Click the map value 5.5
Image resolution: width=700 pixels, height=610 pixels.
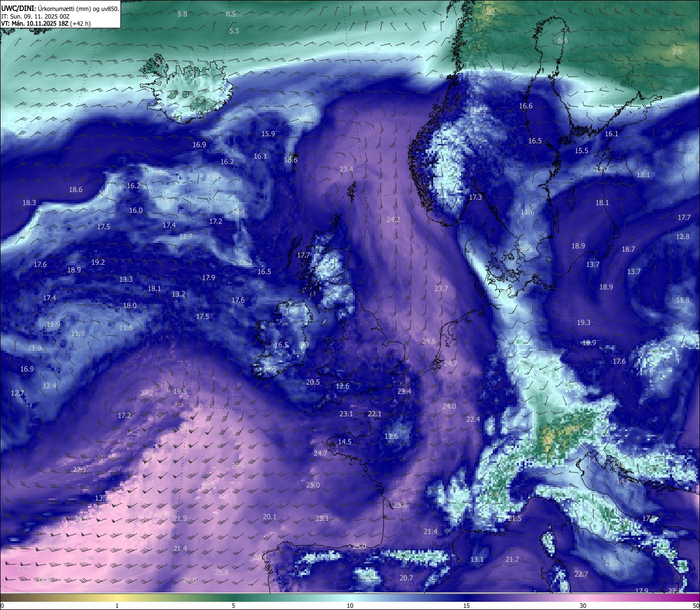(234, 31)
